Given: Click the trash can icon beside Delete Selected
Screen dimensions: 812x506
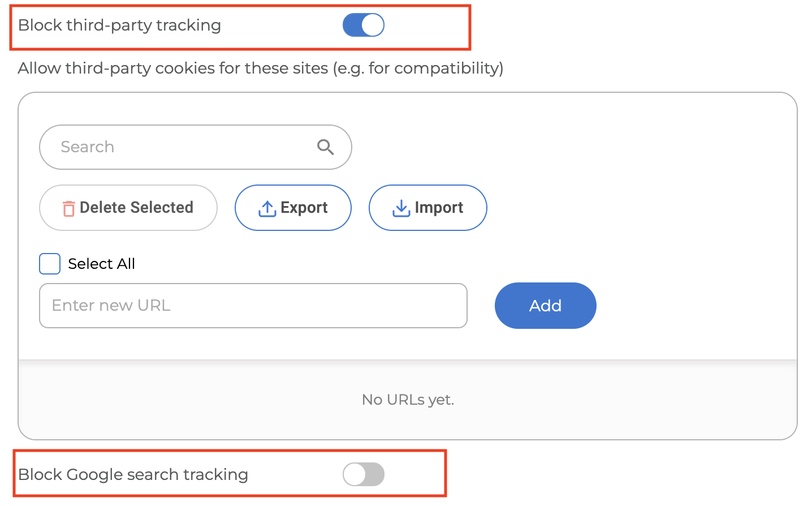Looking at the screenshot, I should click(x=68, y=208).
